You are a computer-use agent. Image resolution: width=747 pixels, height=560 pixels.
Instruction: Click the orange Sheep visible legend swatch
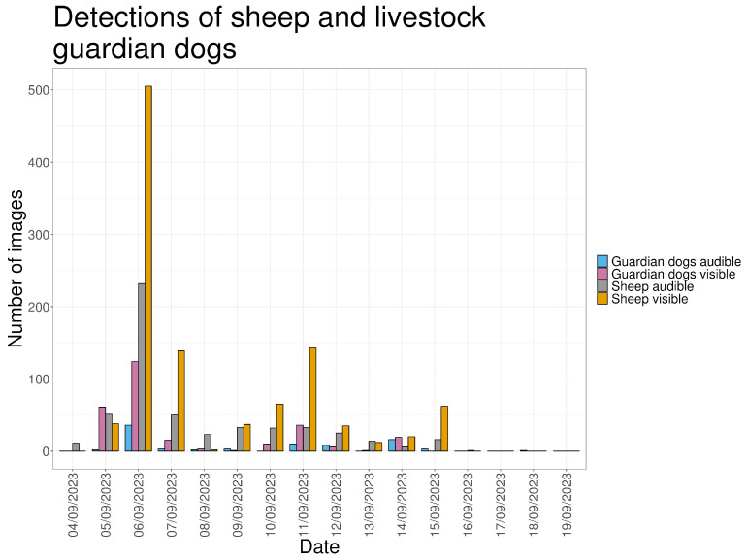tap(602, 299)
